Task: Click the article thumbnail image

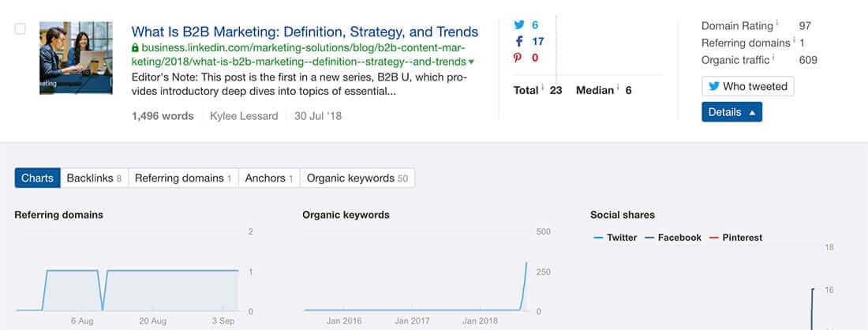Action: click(x=76, y=58)
